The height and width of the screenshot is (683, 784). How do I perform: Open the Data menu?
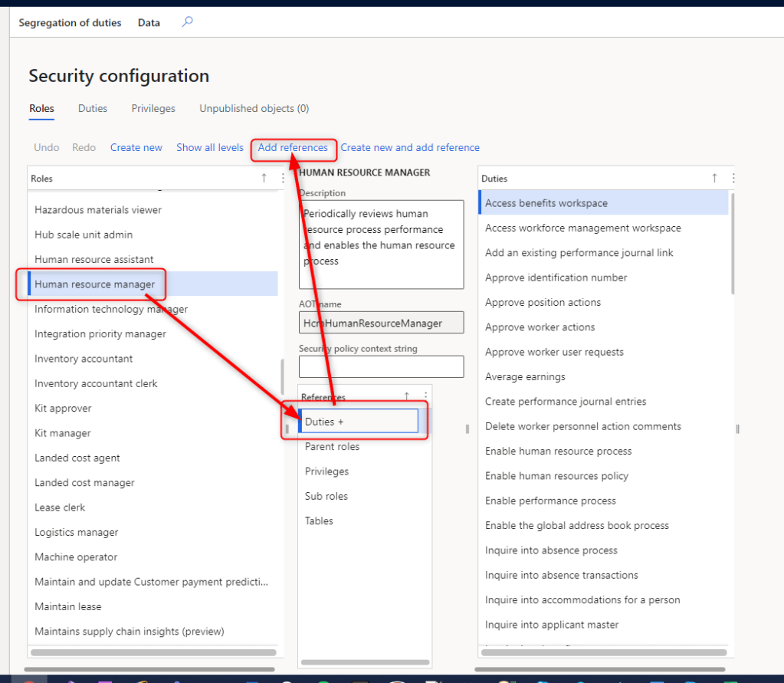pos(149,23)
